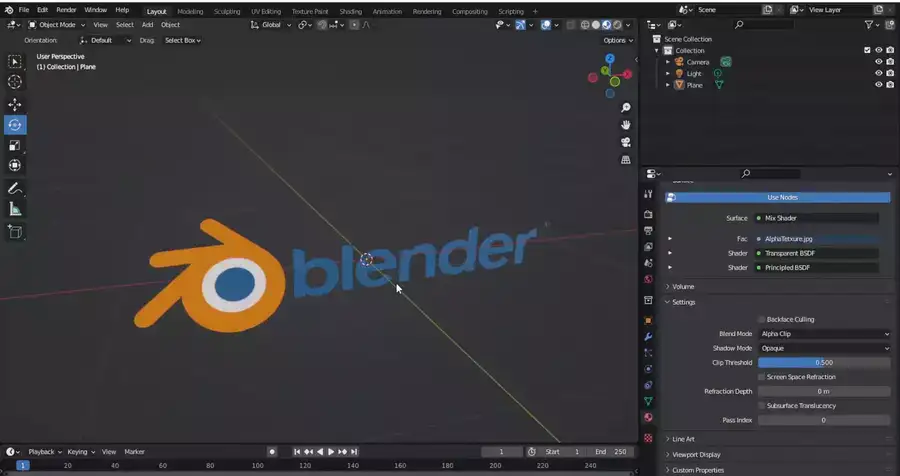Image resolution: width=900 pixels, height=476 pixels.
Task: Select the Add Cube tool
Action: (x=15, y=231)
